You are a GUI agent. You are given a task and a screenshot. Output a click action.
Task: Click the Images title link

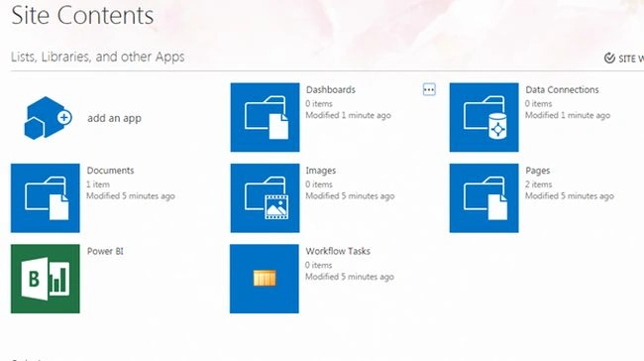(x=321, y=171)
